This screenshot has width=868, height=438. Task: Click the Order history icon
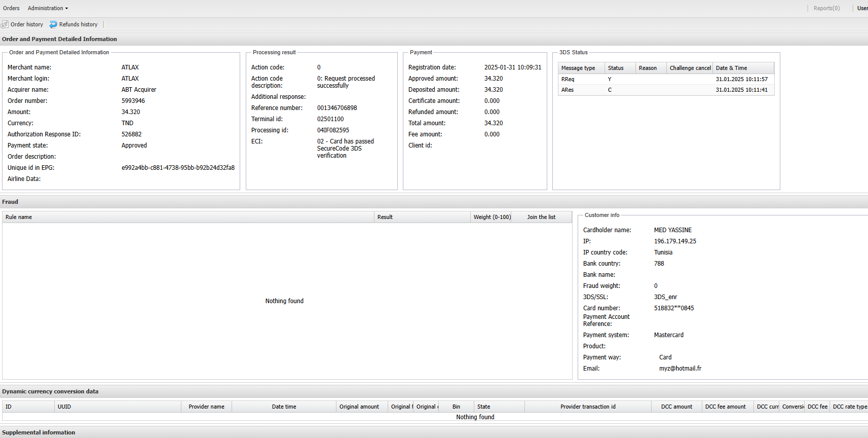pos(5,24)
